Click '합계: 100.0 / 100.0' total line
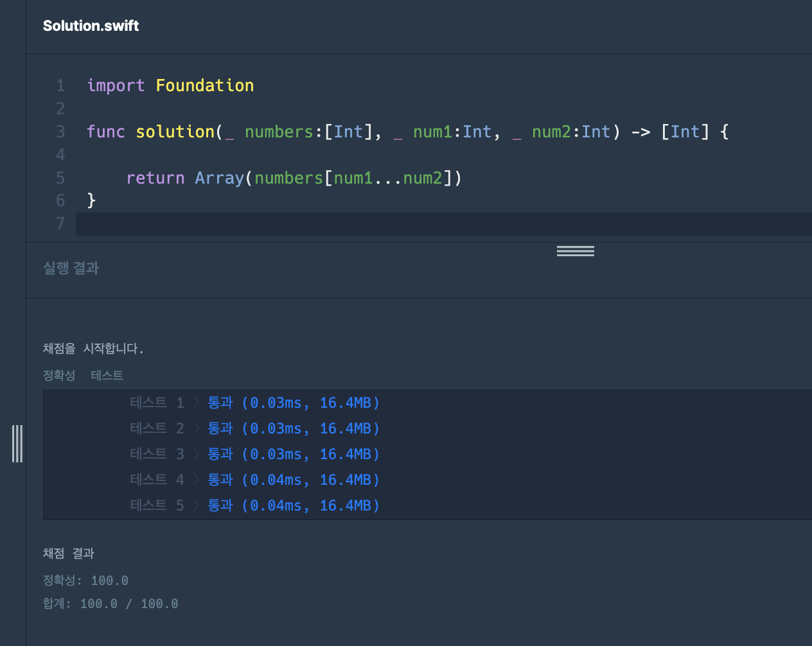The width and height of the screenshot is (812, 646). (x=110, y=604)
